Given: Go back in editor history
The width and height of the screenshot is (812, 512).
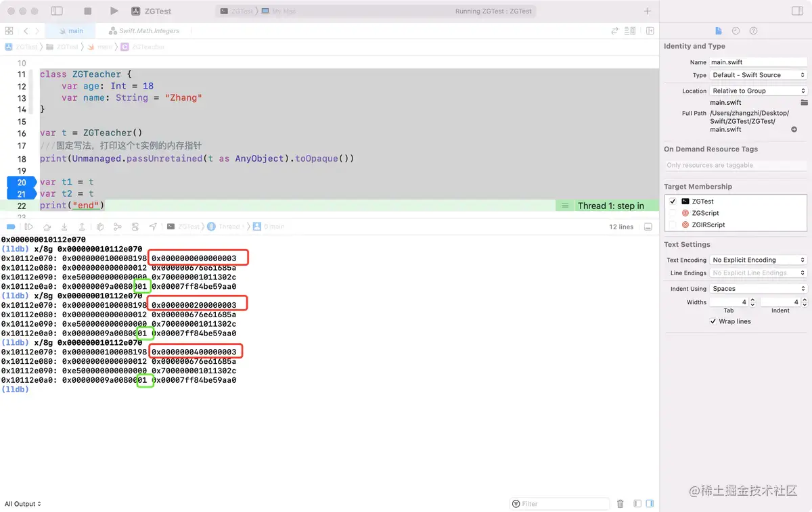Looking at the screenshot, I should pos(26,31).
